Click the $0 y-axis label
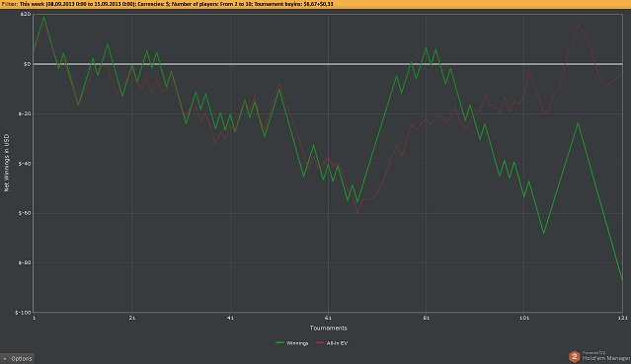 pos(27,64)
